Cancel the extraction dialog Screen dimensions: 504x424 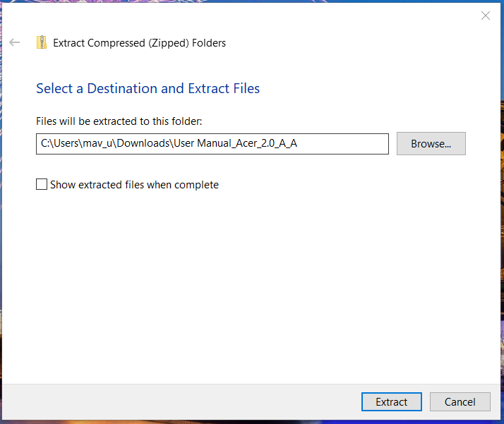(460, 402)
